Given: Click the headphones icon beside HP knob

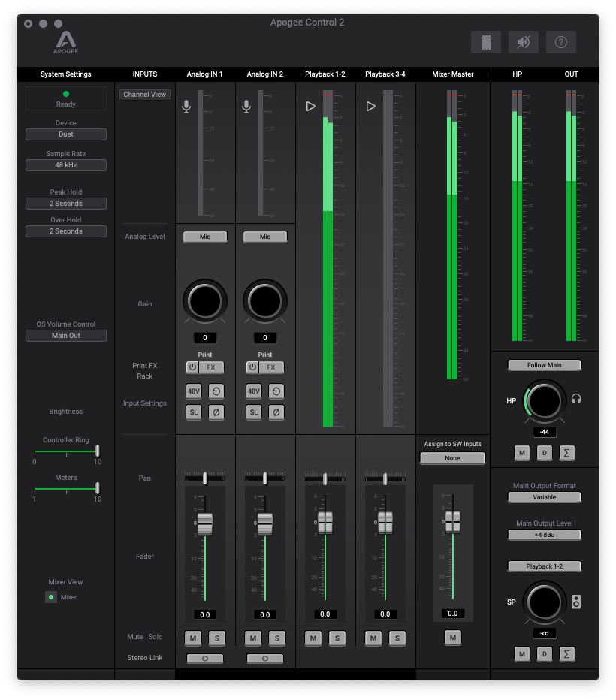Looking at the screenshot, I should pos(576,399).
